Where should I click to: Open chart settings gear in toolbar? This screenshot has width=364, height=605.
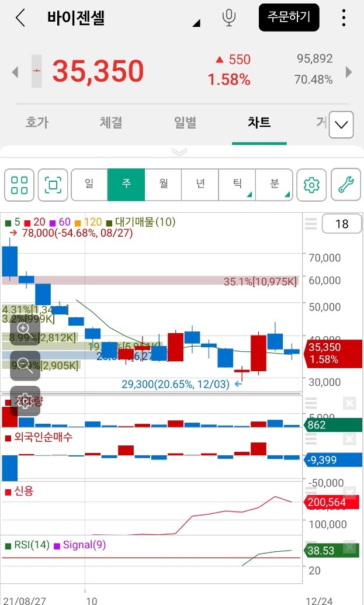click(x=311, y=185)
